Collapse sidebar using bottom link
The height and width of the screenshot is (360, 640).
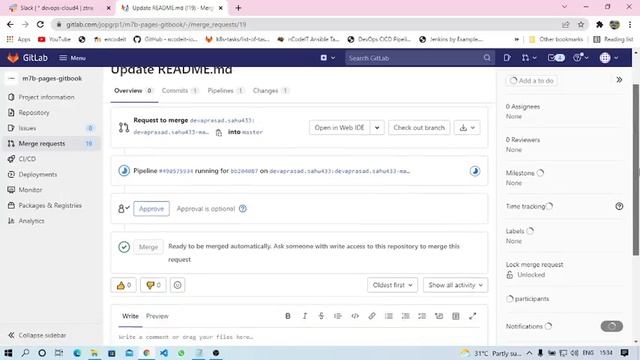click(x=37, y=335)
